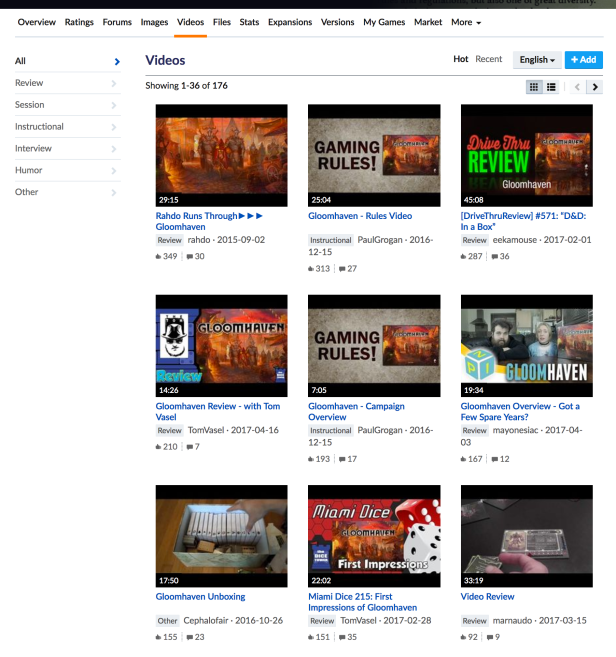
Task: Play the Gloomhaven Unboxing thumbnail
Action: pyautogui.click(x=222, y=536)
